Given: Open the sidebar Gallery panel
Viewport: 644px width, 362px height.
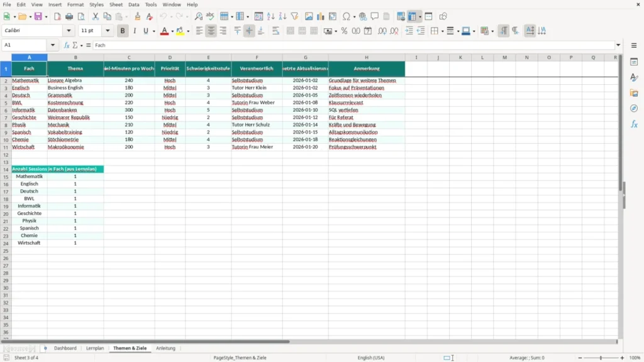Looking at the screenshot, I should [x=634, y=93].
